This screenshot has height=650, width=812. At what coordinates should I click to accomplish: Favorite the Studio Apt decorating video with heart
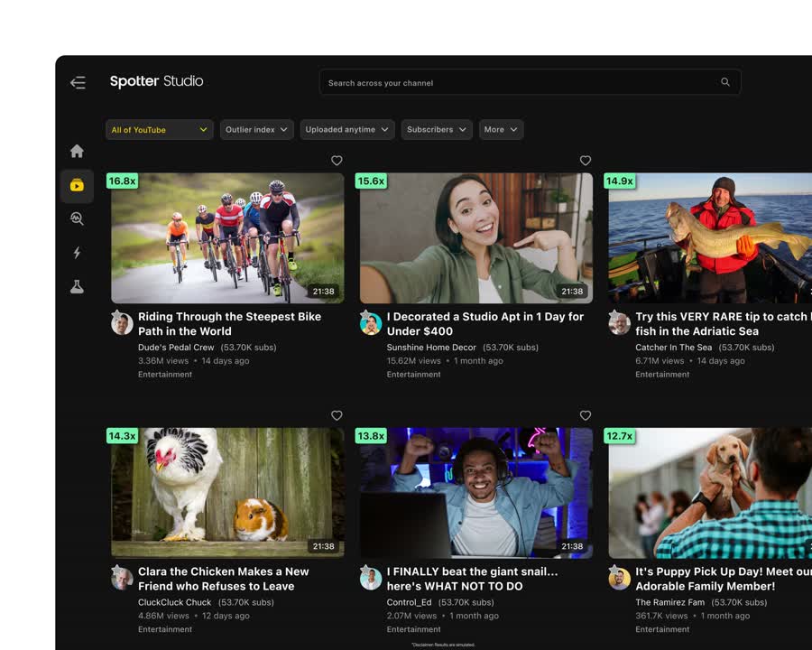(x=586, y=161)
